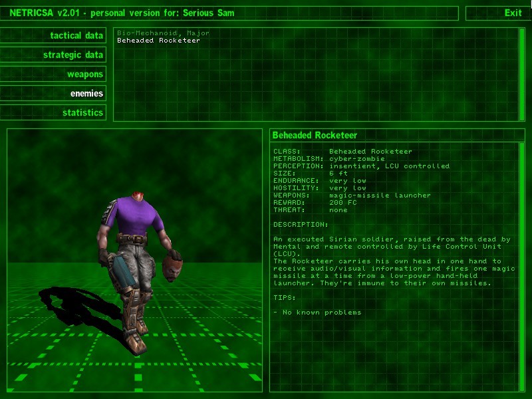
Task: Click the CLASS: Beheaded Rocketeer line
Action: (x=342, y=152)
